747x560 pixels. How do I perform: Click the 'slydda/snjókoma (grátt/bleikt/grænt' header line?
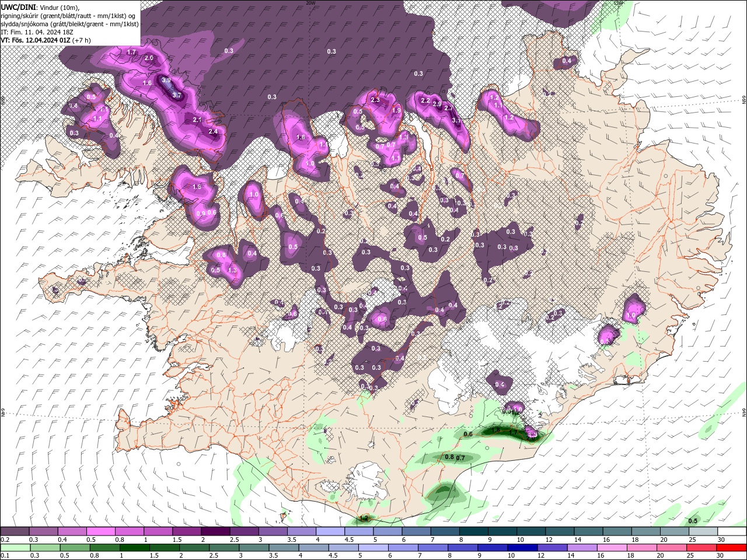click(x=70, y=24)
